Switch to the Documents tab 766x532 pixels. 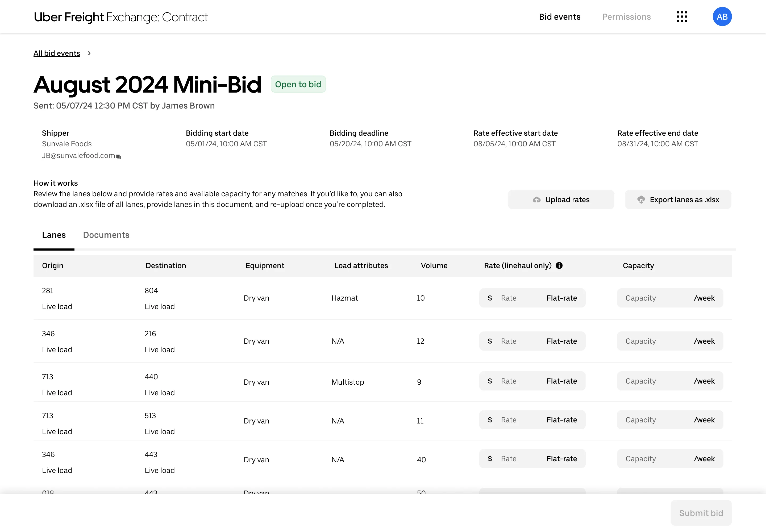106,235
